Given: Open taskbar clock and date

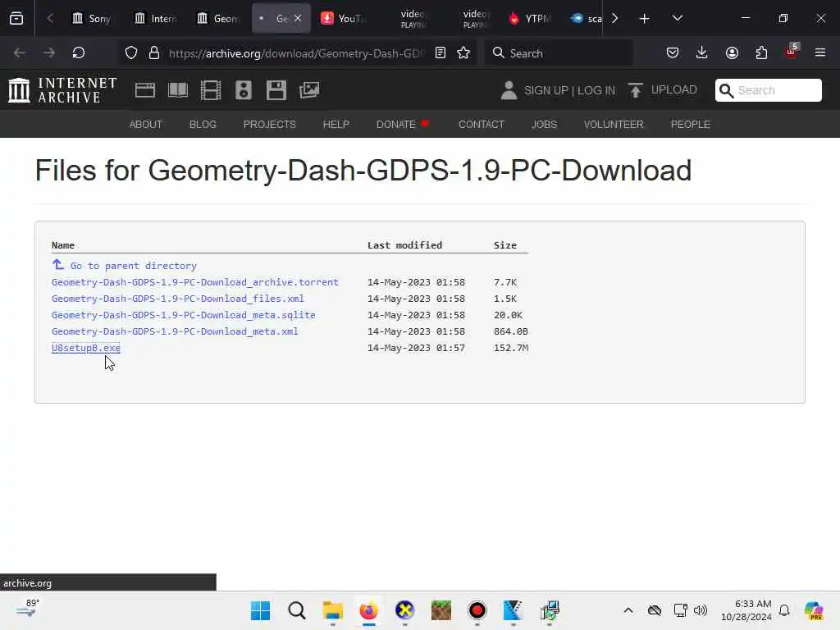Looking at the screenshot, I should 746,610.
